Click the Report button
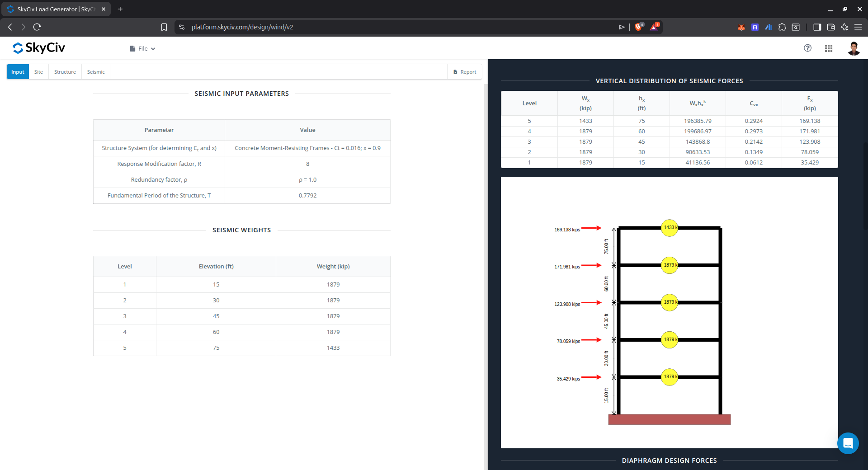 [x=465, y=72]
